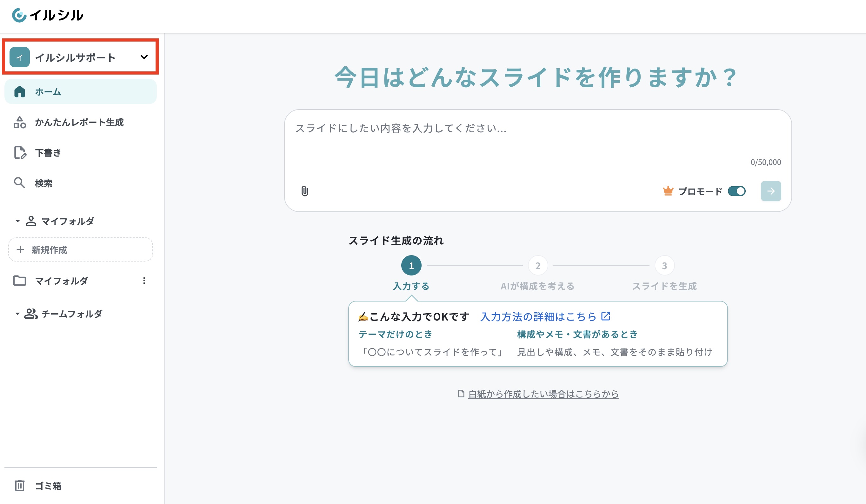Collapse the チームフォルダ section arrow
Image resolution: width=866 pixels, height=504 pixels.
[x=17, y=314]
